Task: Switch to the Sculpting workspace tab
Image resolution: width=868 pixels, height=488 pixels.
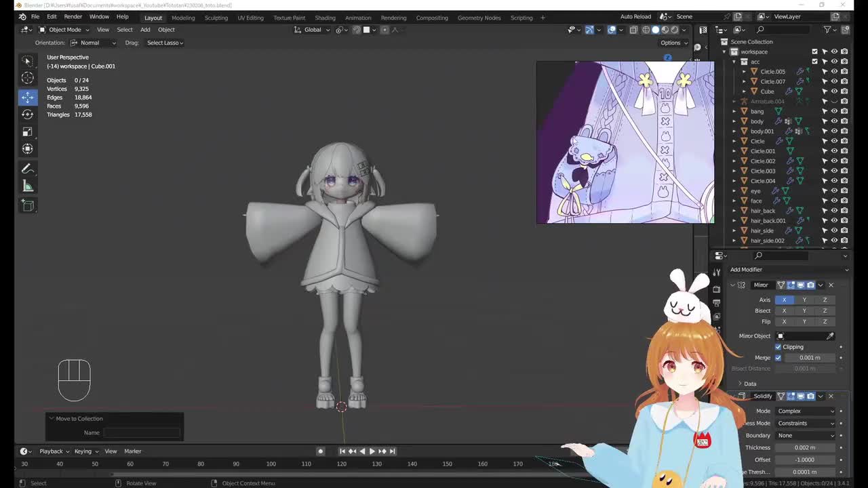Action: point(216,18)
